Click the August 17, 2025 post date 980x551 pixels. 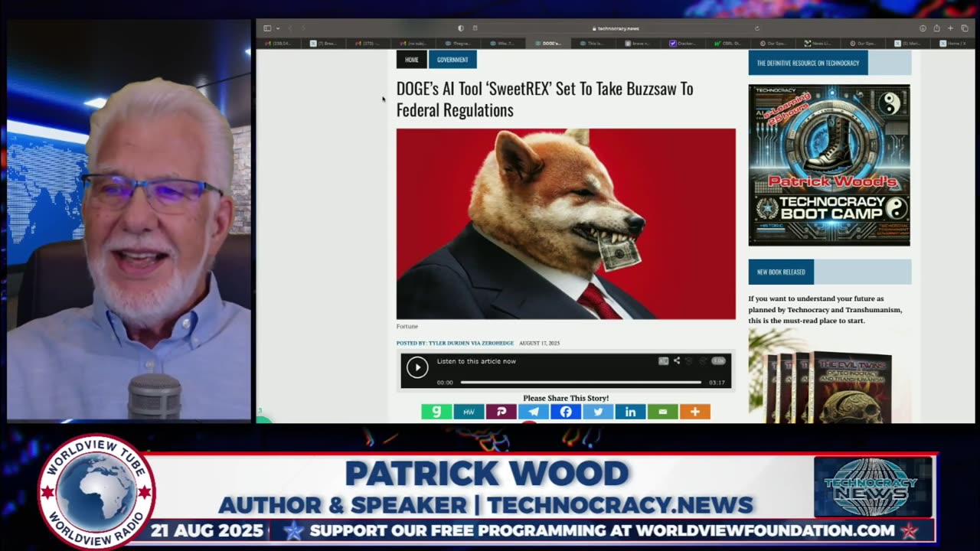tap(539, 343)
